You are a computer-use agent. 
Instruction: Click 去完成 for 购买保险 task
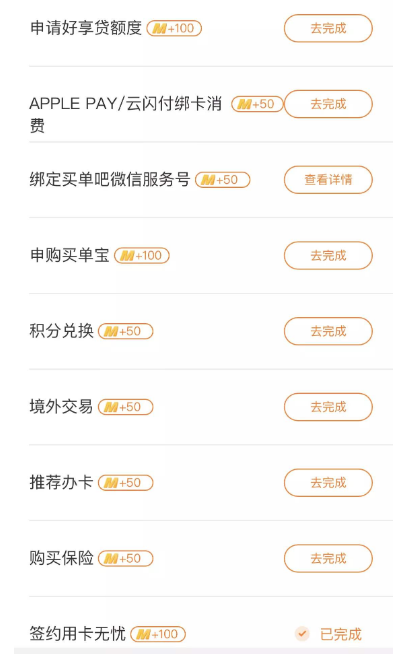tap(328, 558)
